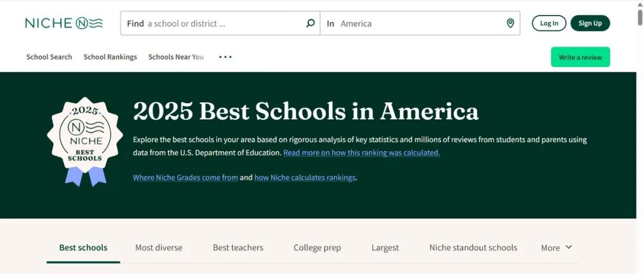Click the Niche logo in the header
The height and width of the screenshot is (274, 644).
[x=64, y=23]
